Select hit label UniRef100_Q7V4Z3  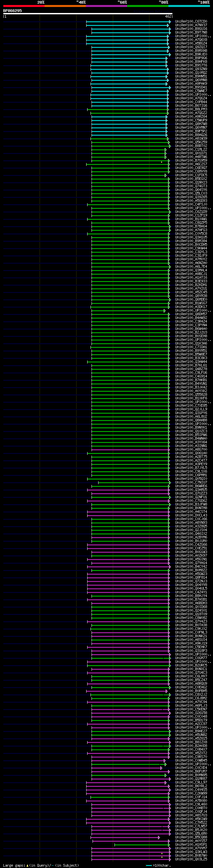(191, 622)
